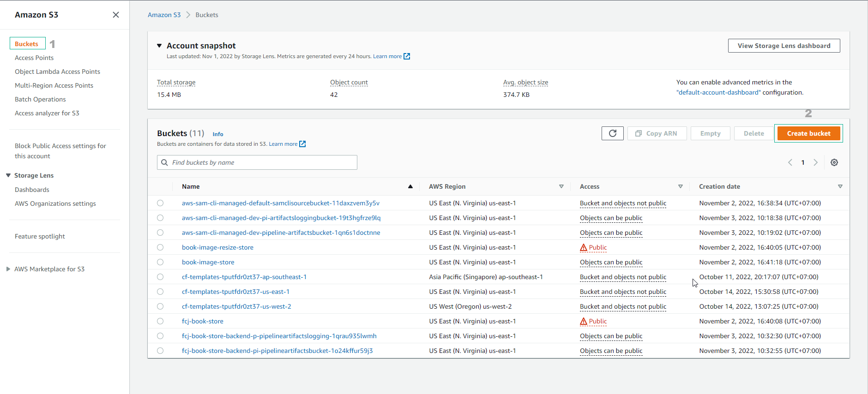Click external link icon beside Buckets Learn more
This screenshot has width=868, height=394.
[302, 144]
